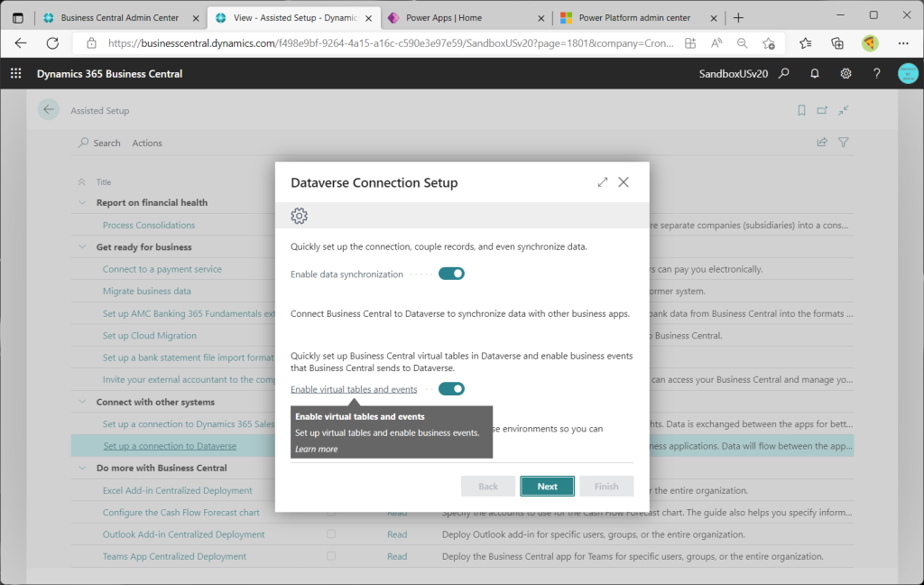The width and height of the screenshot is (924, 585).
Task: Open the help question mark icon
Action: (x=877, y=73)
